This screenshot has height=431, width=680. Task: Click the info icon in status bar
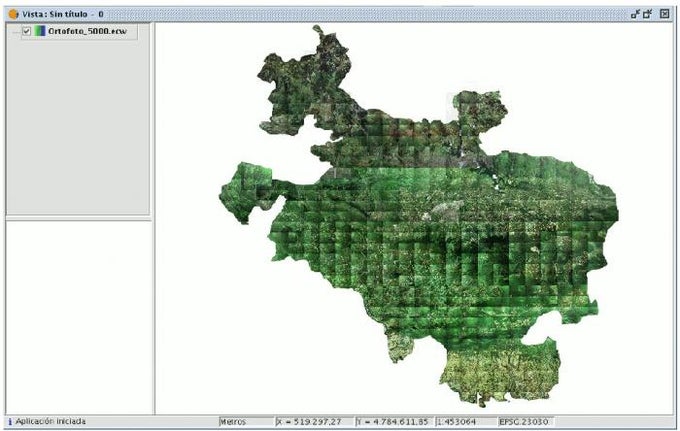(10, 421)
